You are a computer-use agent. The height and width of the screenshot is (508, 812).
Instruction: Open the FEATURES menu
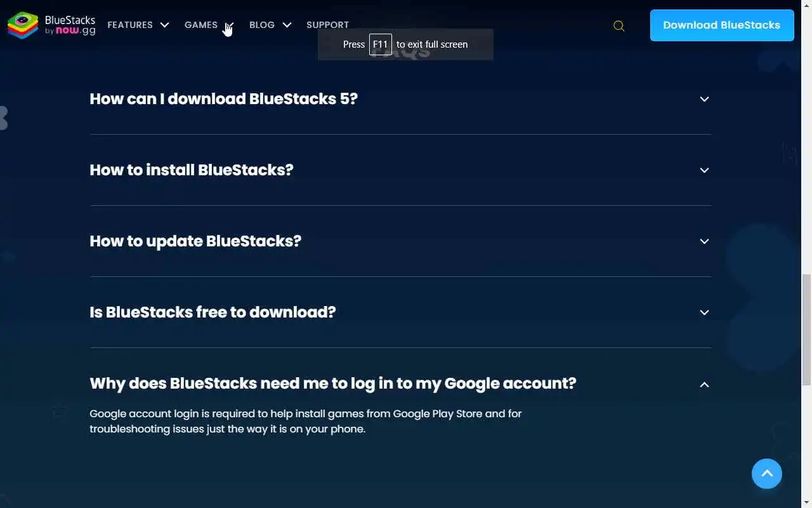pos(130,25)
